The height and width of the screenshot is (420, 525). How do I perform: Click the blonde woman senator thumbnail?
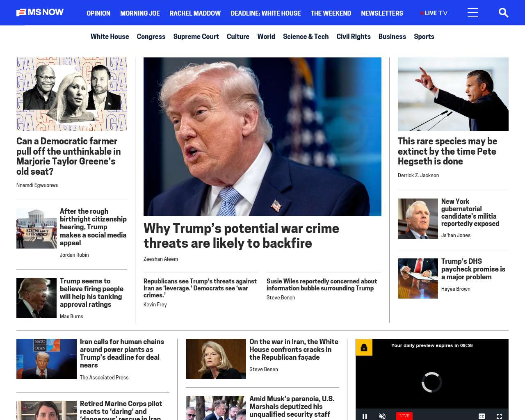click(x=216, y=359)
